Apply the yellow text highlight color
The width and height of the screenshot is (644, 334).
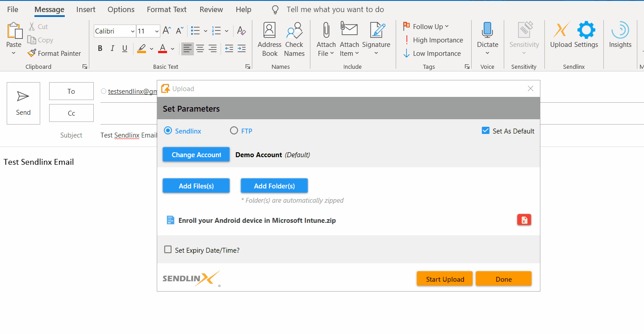coord(142,48)
